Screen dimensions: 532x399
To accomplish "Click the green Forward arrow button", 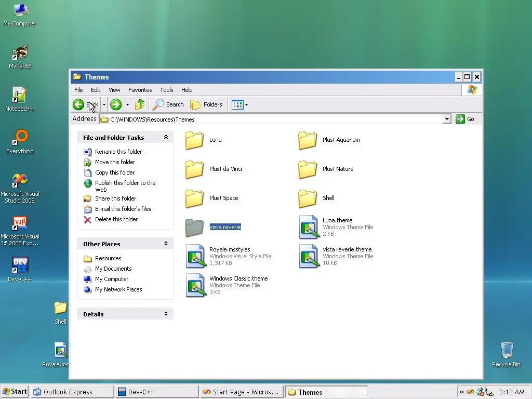I will [116, 104].
